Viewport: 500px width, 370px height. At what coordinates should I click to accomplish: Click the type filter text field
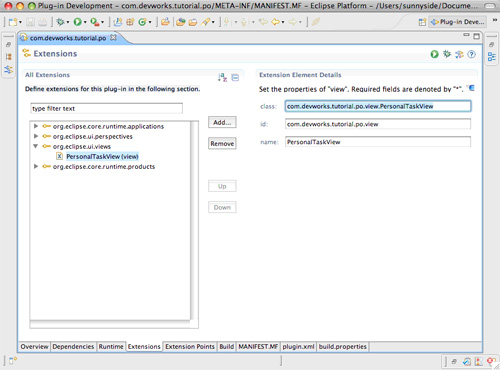click(x=106, y=108)
